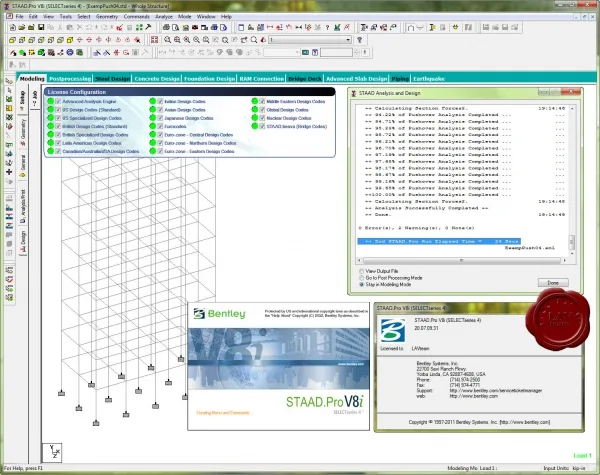Open the serviceticketmanager support link
The height and width of the screenshot is (475, 600).
[x=496, y=390]
